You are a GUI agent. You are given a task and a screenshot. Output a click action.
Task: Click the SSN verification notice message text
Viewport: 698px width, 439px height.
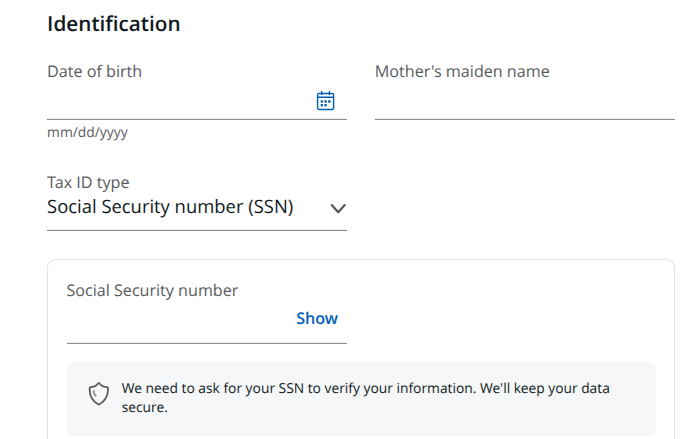[365, 398]
